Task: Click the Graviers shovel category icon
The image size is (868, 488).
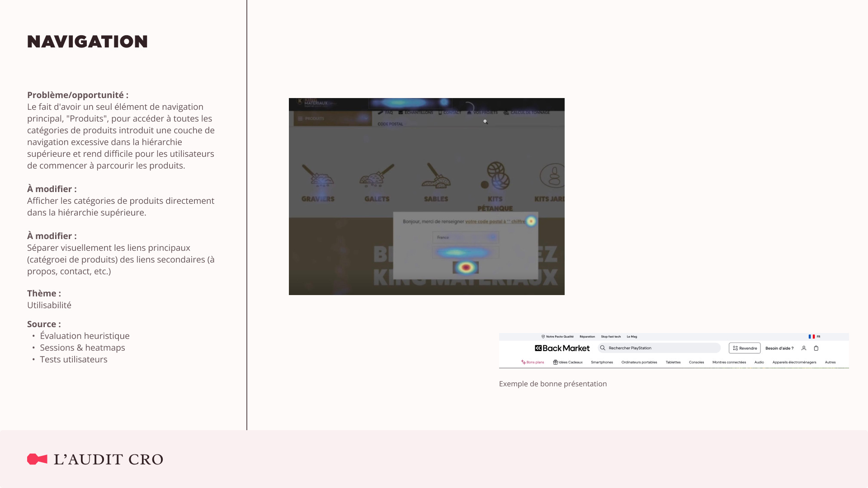Action: click(x=318, y=176)
